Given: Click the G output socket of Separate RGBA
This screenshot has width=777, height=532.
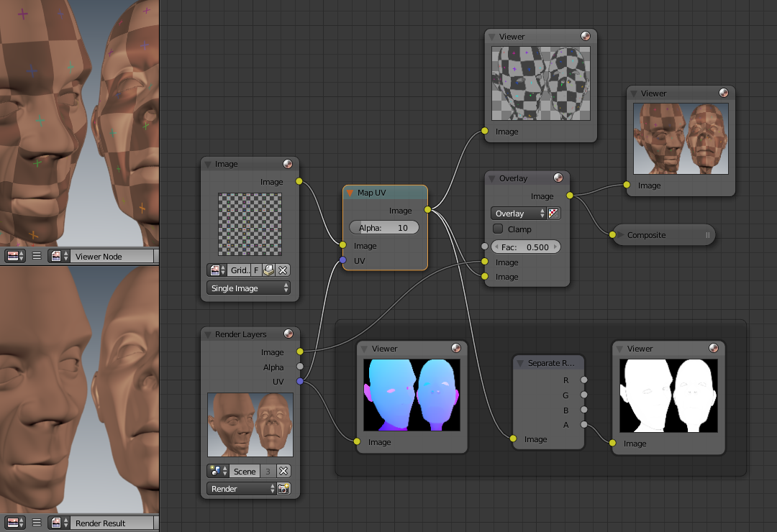Looking at the screenshot, I should click(584, 395).
